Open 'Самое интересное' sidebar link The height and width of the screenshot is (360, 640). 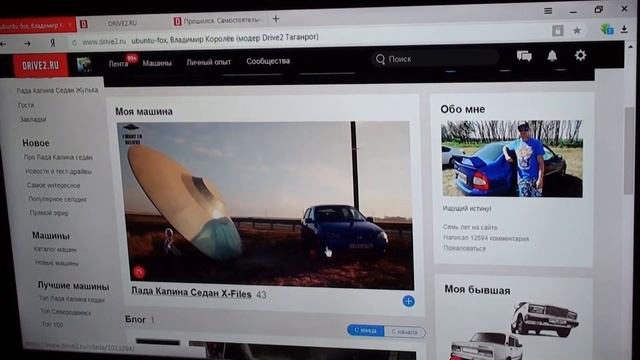pyautogui.click(x=53, y=185)
